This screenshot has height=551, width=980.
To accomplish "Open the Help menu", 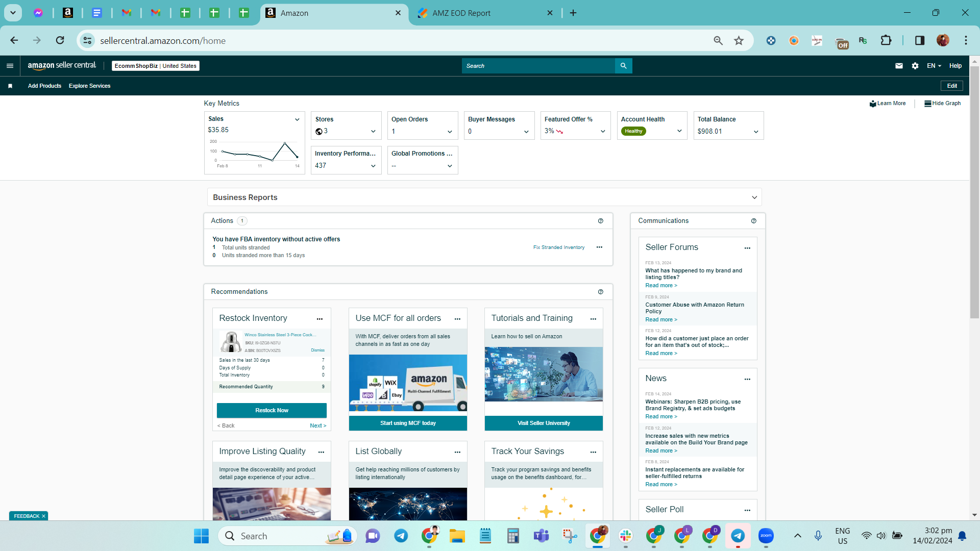I will (x=955, y=66).
